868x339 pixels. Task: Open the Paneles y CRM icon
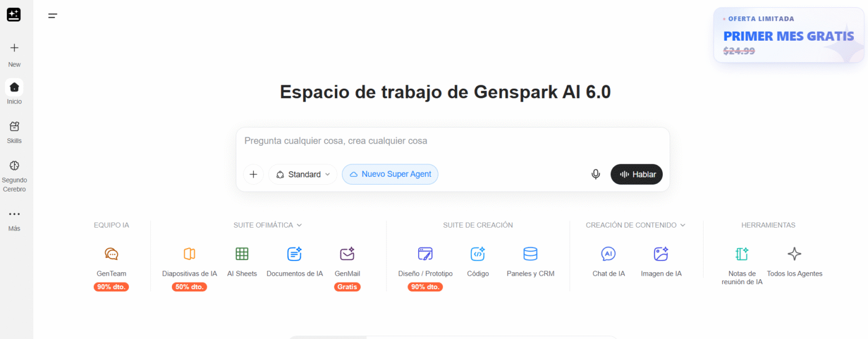[x=530, y=254]
